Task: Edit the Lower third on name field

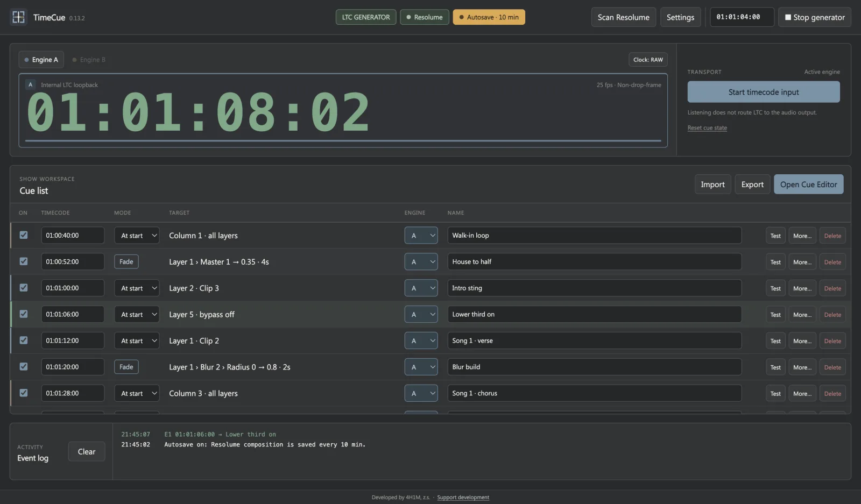Action: point(595,315)
